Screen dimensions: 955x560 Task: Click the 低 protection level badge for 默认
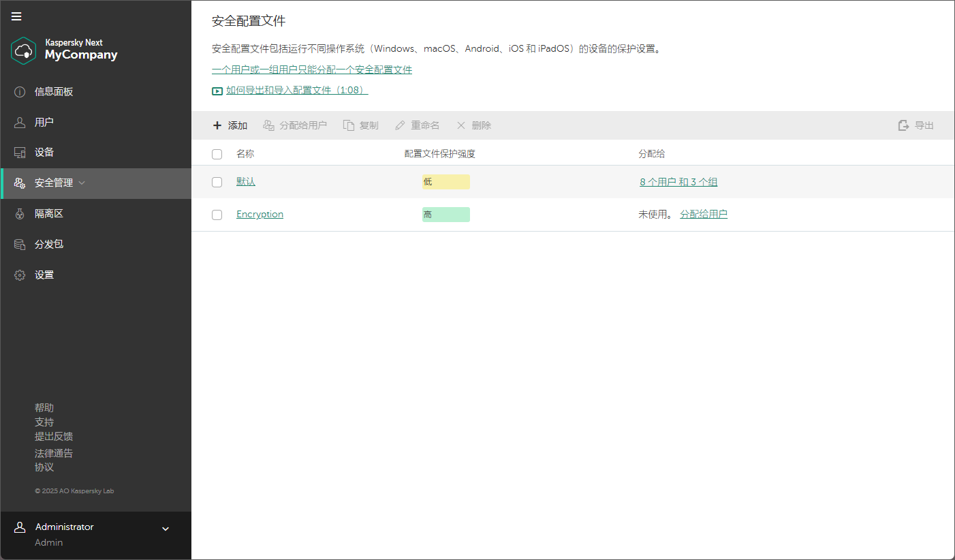click(x=445, y=182)
